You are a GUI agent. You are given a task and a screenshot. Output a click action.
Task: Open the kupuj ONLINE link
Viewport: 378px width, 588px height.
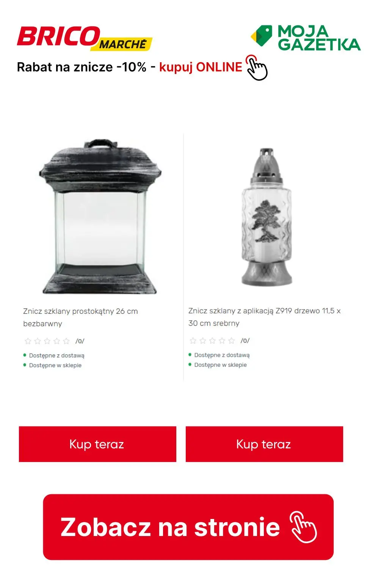tap(201, 67)
